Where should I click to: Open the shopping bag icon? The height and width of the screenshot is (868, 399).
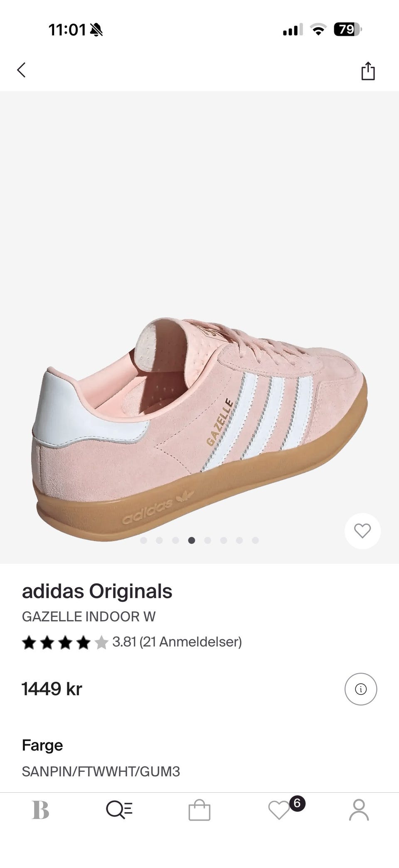tap(199, 810)
